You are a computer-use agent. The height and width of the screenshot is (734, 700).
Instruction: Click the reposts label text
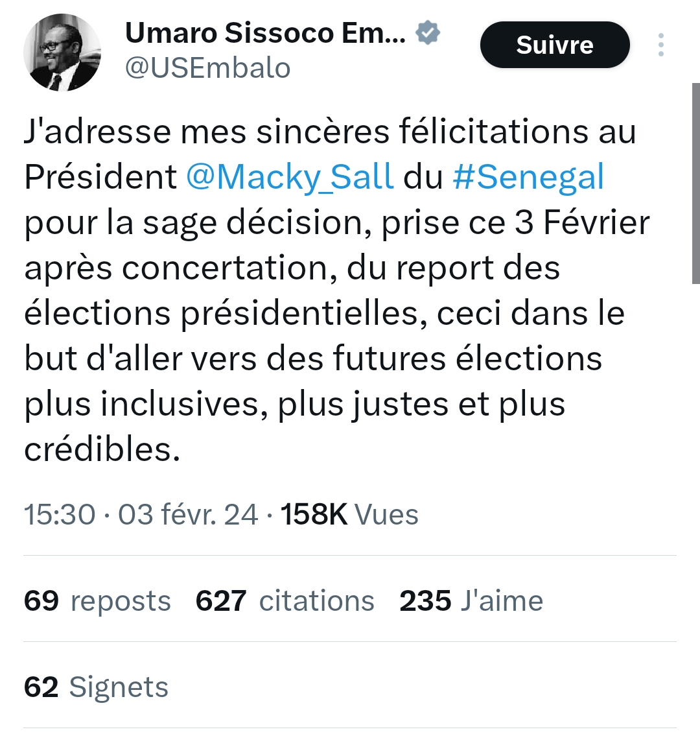121,600
